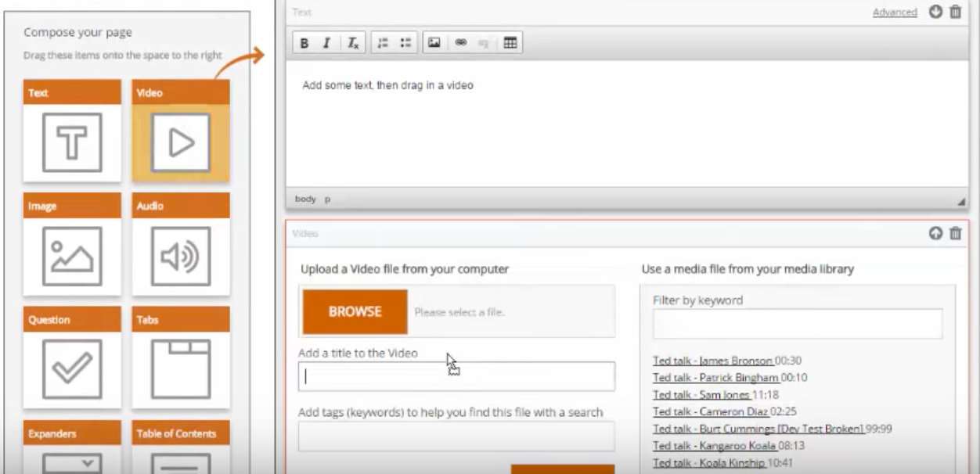Click the 'body' element path label
The width and height of the screenshot is (980, 474).
pyautogui.click(x=305, y=199)
